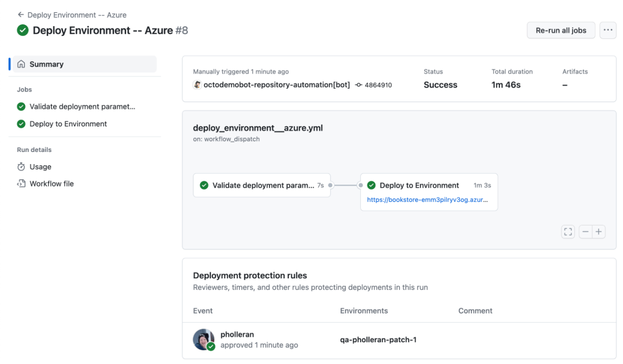
Task: Toggle fullscreen for the workflow graph
Action: point(568,232)
